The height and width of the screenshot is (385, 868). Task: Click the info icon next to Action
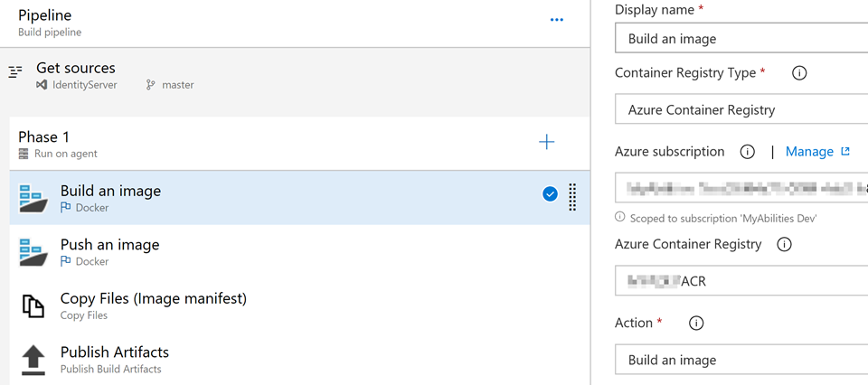(x=696, y=323)
